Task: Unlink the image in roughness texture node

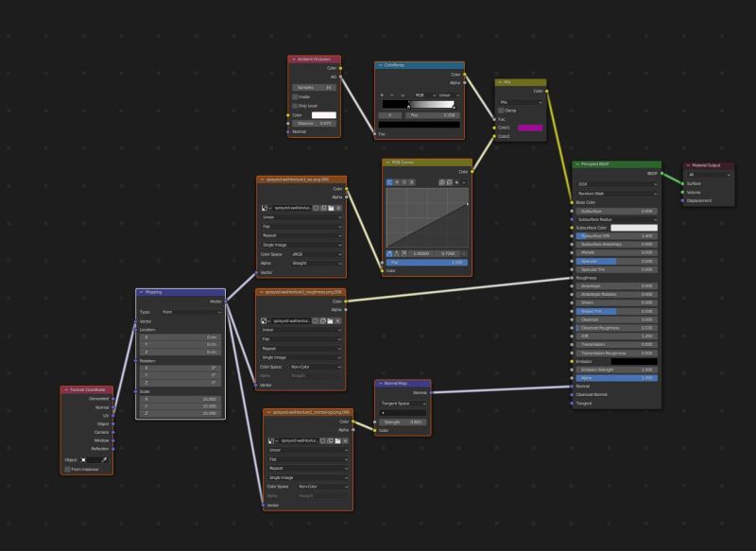Action: pos(338,320)
